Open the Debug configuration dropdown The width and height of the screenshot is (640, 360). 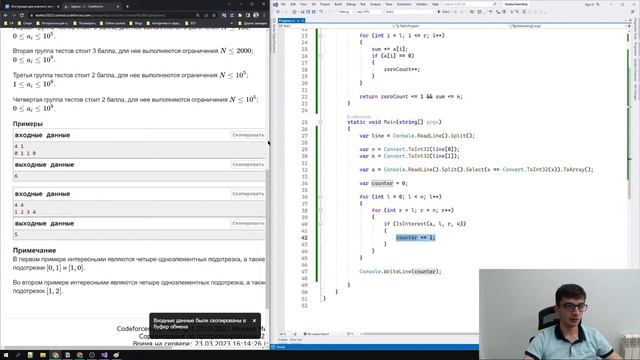346,12
